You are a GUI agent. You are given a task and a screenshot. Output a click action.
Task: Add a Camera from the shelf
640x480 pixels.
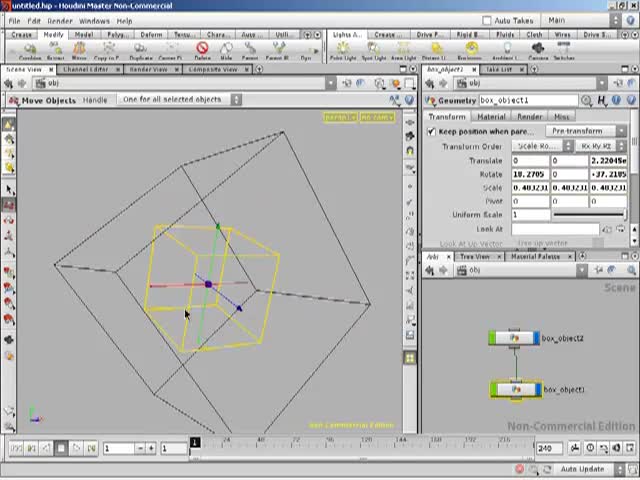pos(538,52)
